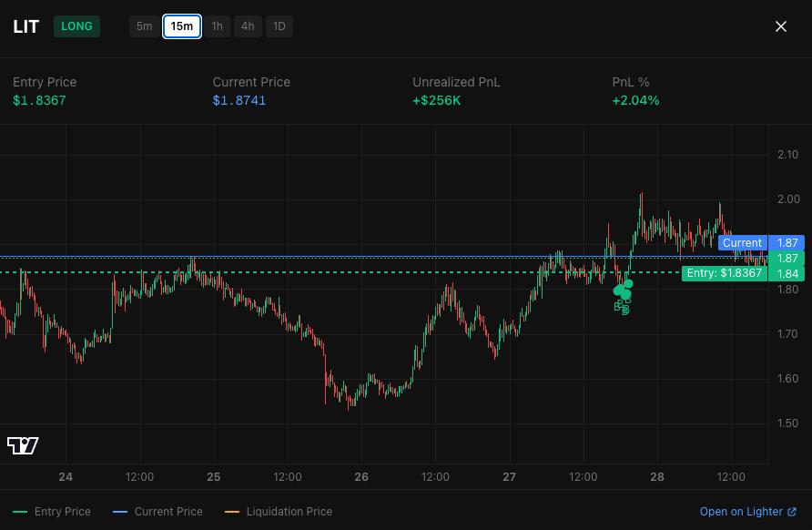Click the 2.00 price axis level
The width and height of the screenshot is (812, 530).
(787, 199)
